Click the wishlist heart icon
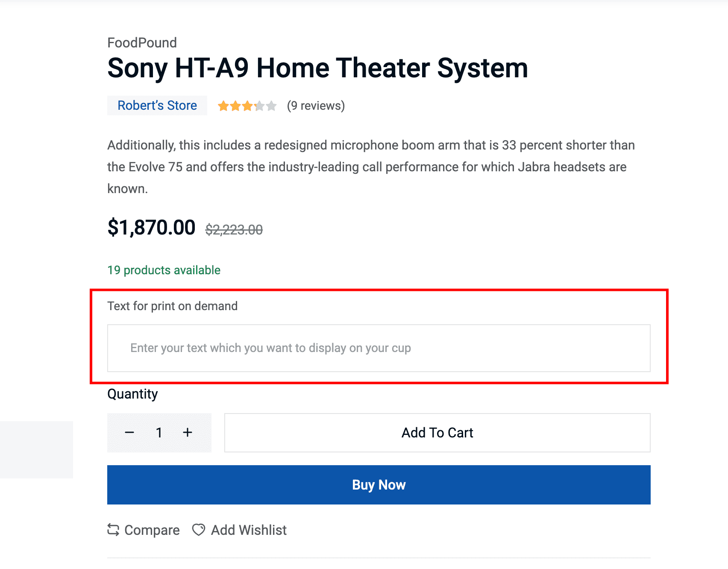Image resolution: width=728 pixels, height=569 pixels. click(x=199, y=530)
